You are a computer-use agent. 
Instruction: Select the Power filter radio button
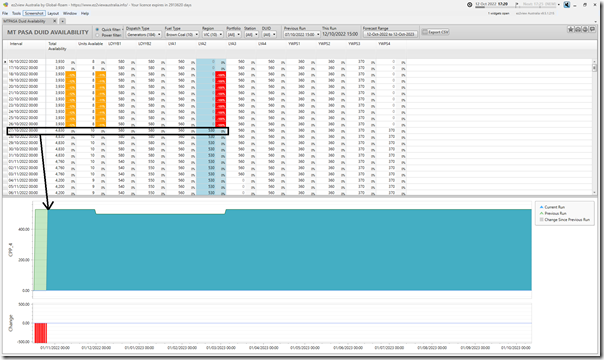97,35
